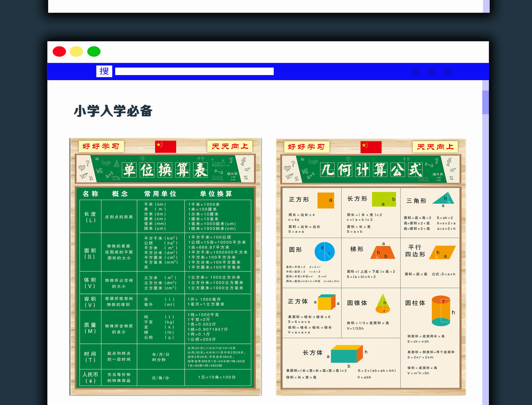
Task: Click the leftmost dark blue dot in toolbar
Action: (415, 72)
